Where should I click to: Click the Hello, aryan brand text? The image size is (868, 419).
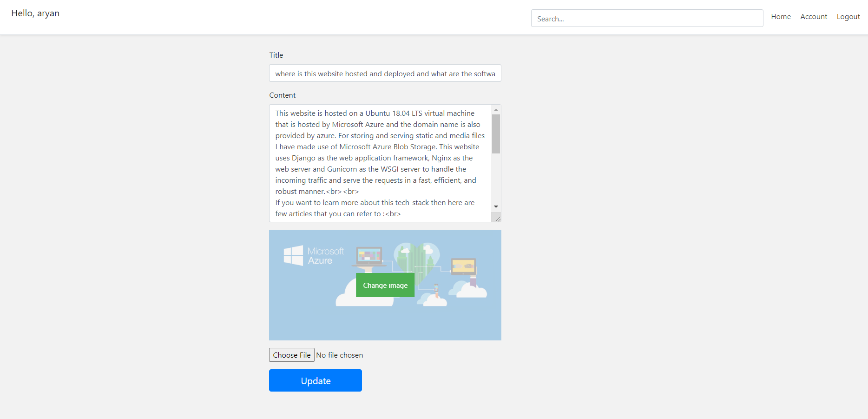(x=35, y=13)
